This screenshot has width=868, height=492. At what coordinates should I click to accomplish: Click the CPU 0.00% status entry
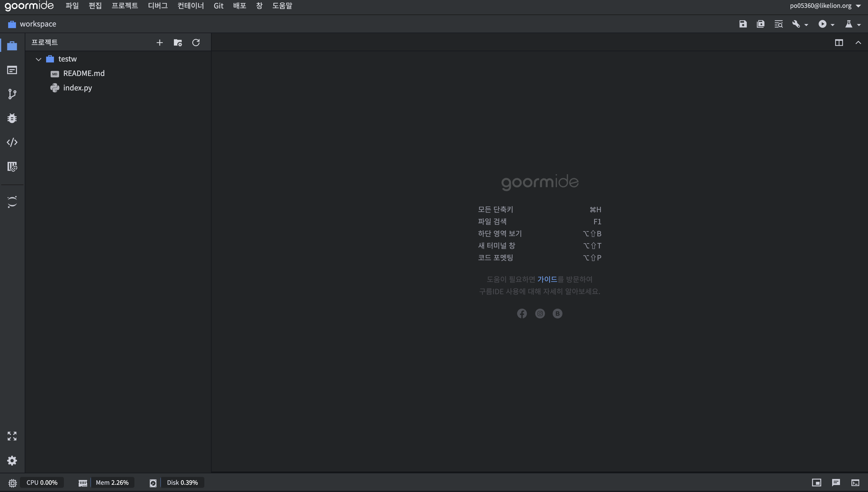tap(42, 483)
